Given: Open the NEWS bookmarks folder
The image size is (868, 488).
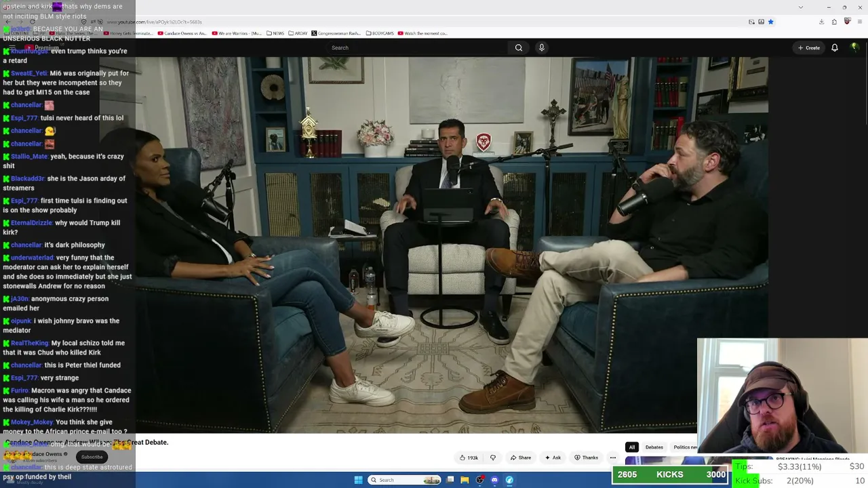Looking at the screenshot, I should tap(275, 33).
